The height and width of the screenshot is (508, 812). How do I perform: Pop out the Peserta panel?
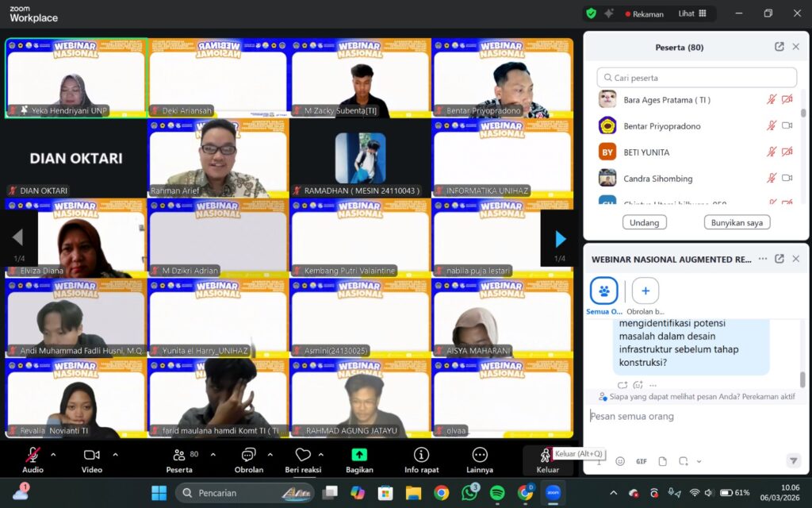pos(779,47)
